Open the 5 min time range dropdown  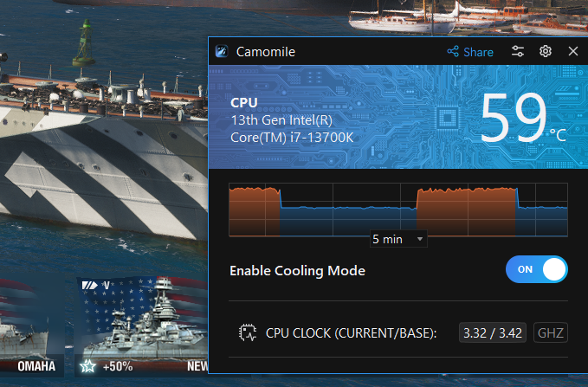click(x=398, y=239)
